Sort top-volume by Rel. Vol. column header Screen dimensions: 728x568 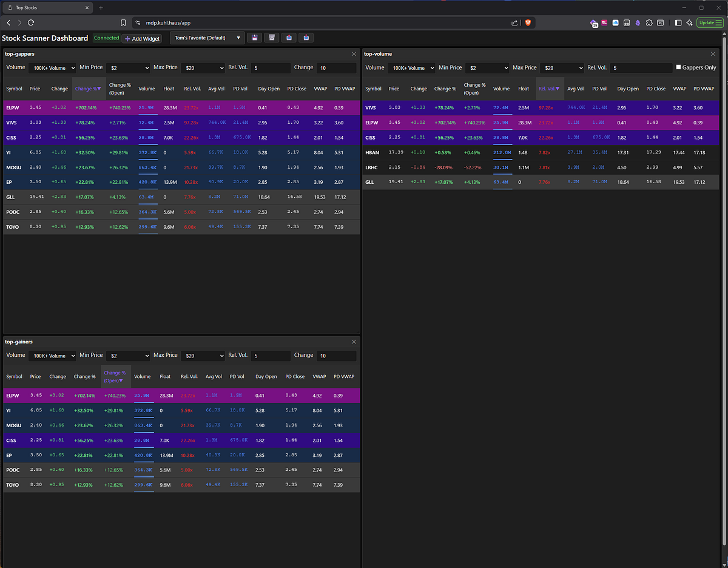tap(549, 89)
